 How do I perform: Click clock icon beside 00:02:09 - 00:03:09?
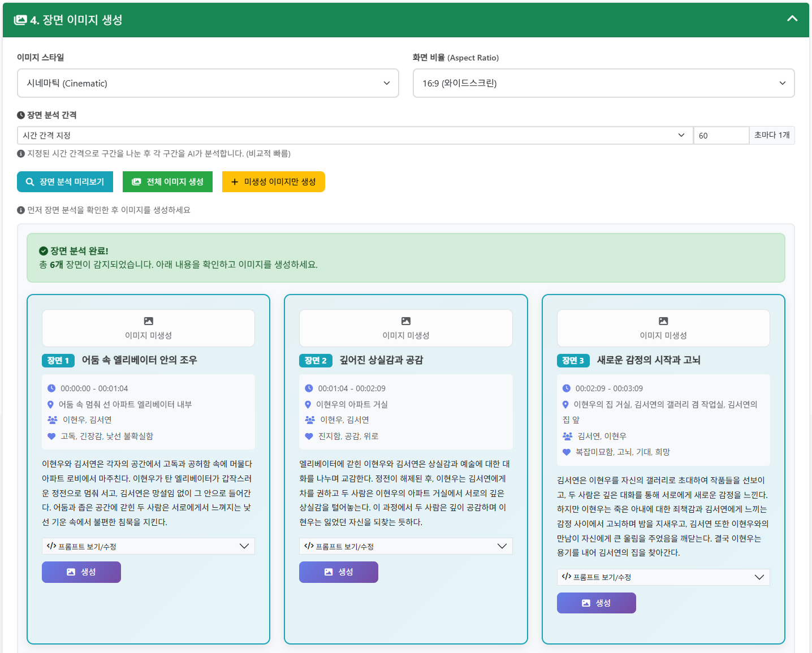[567, 388]
